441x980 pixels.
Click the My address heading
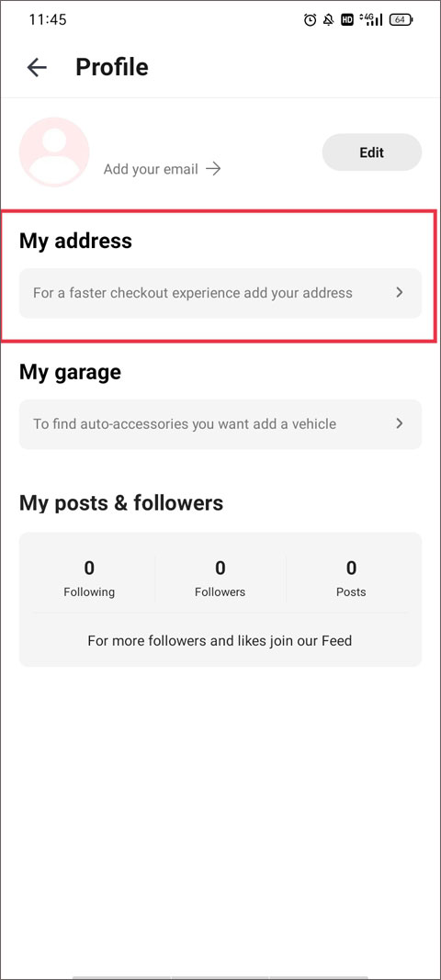pyautogui.click(x=75, y=241)
